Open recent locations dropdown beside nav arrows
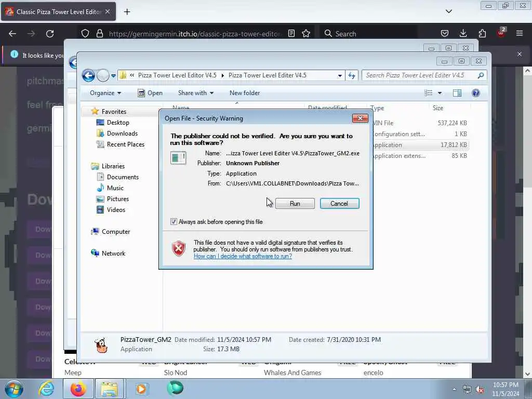This screenshot has width=532, height=399. point(113,76)
